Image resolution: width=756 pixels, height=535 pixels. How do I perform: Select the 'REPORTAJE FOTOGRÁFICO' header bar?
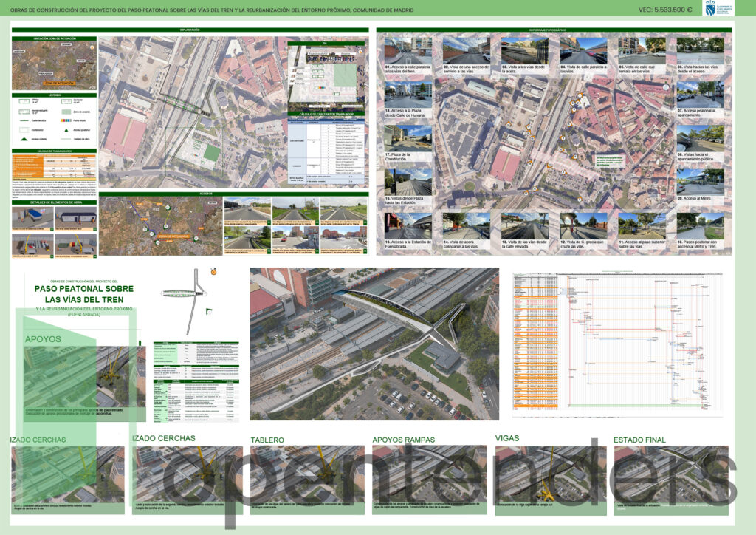coord(554,30)
